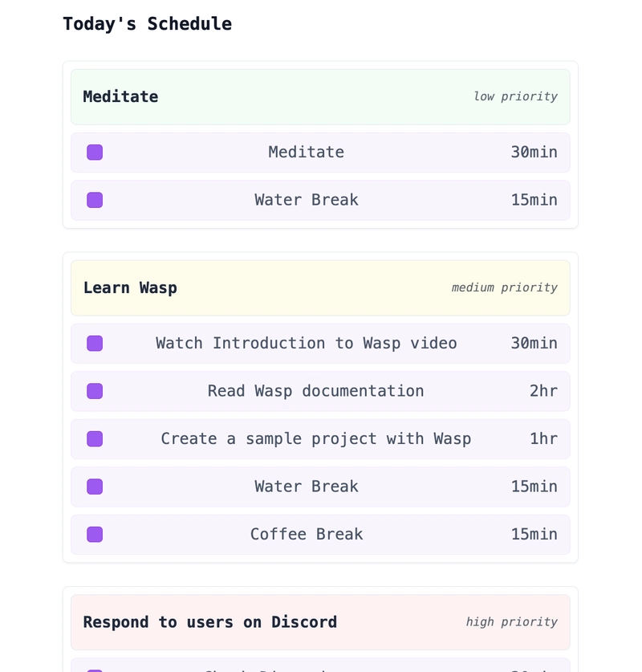642x672 pixels.
Task: Click the high priority label
Action: click(x=512, y=622)
